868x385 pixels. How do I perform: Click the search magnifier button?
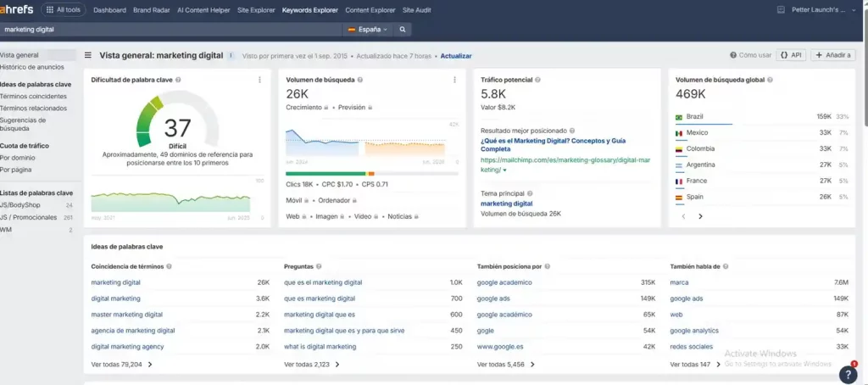pyautogui.click(x=403, y=30)
